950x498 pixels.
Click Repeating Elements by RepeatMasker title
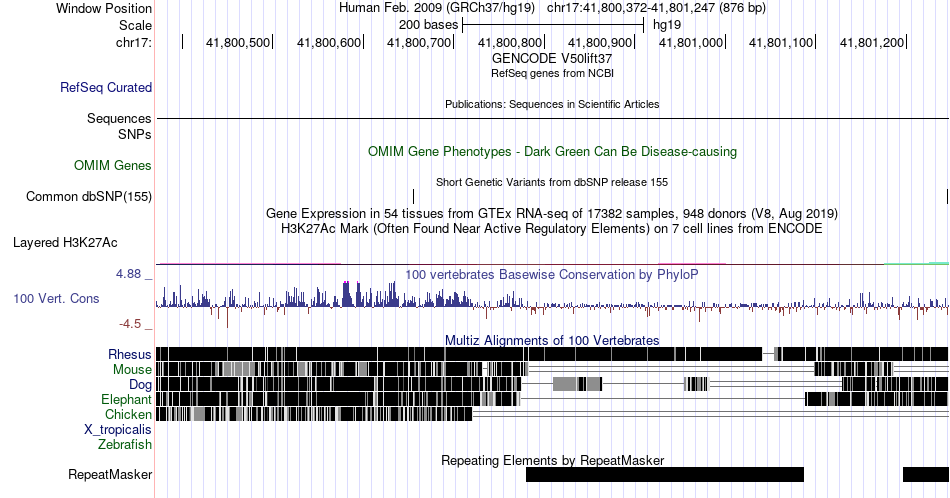[x=553, y=460]
